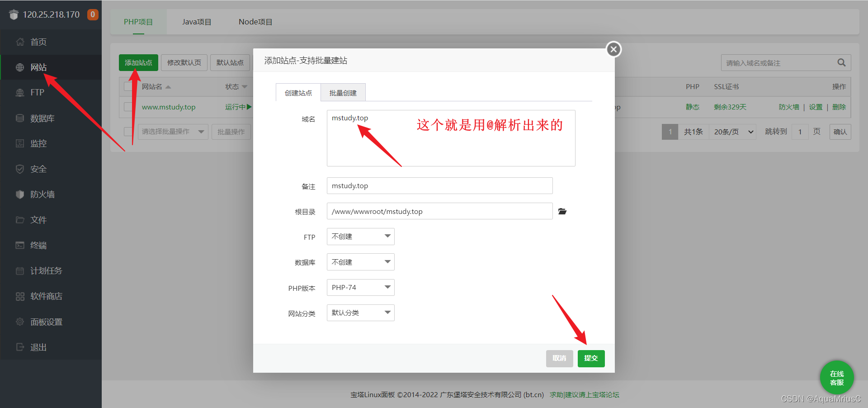868x408 pixels.
Task: Open the 请选择批量操作 dropdown
Action: [173, 132]
